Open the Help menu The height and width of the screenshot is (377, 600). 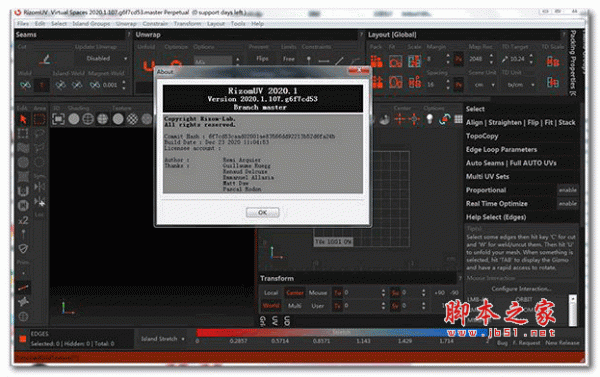257,24
